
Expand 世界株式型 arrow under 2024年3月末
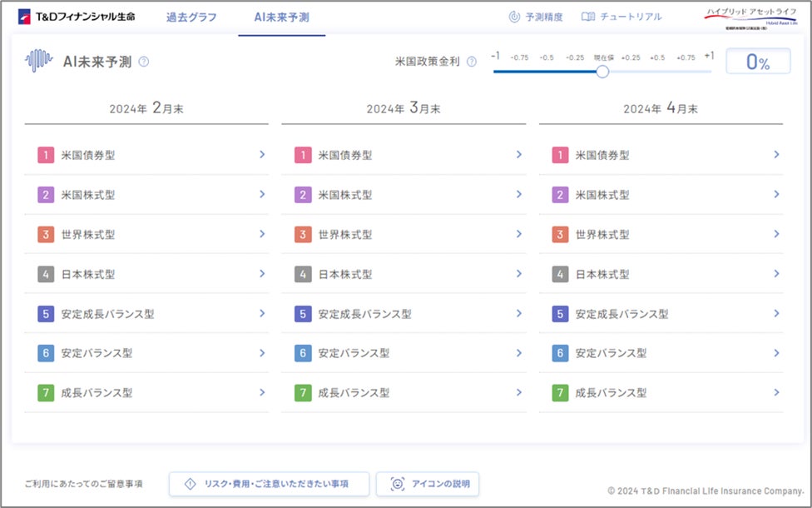[x=518, y=234]
